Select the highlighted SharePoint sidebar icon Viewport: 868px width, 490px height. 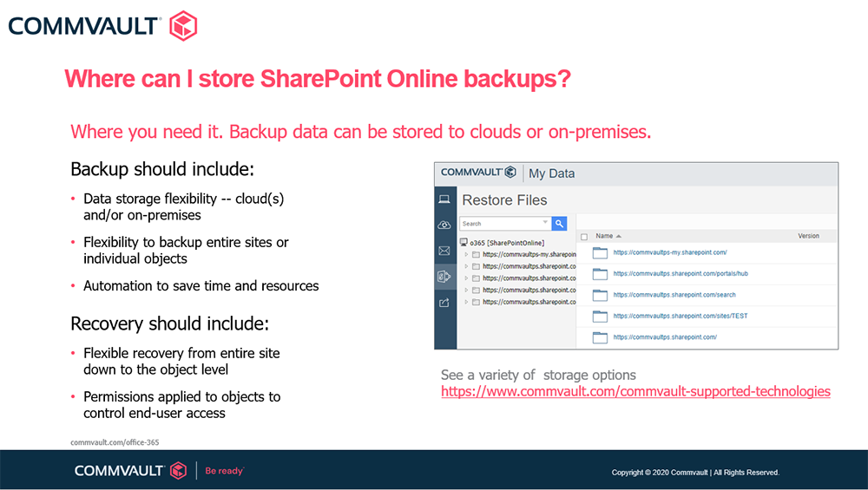coord(444,276)
